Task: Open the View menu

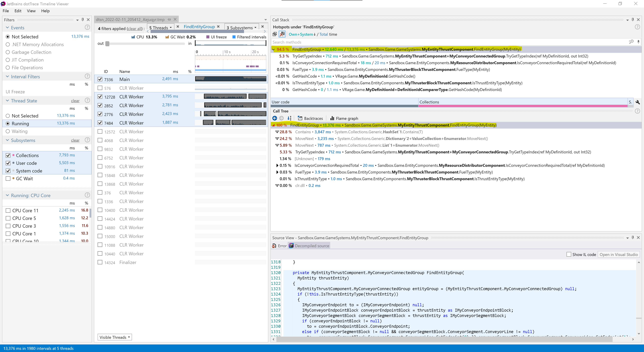Action: point(31,11)
